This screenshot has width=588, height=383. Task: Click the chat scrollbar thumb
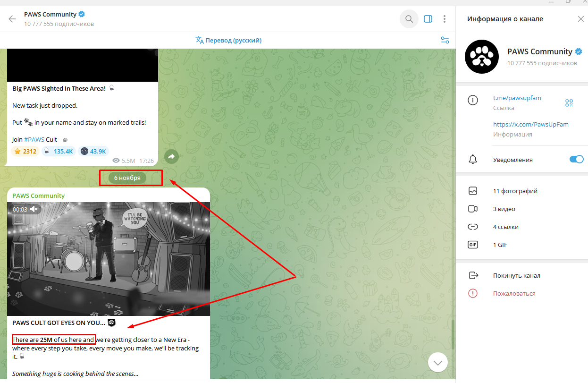pyautogui.click(x=453, y=334)
